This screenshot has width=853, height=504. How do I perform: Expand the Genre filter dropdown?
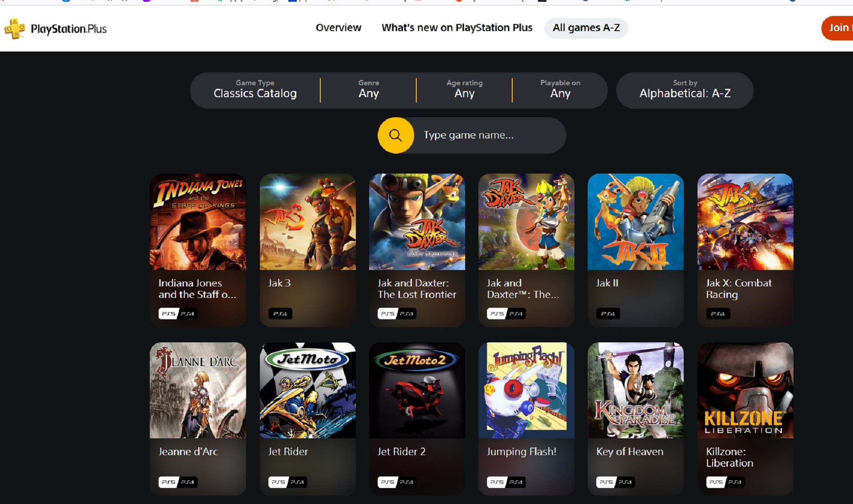[x=368, y=90]
